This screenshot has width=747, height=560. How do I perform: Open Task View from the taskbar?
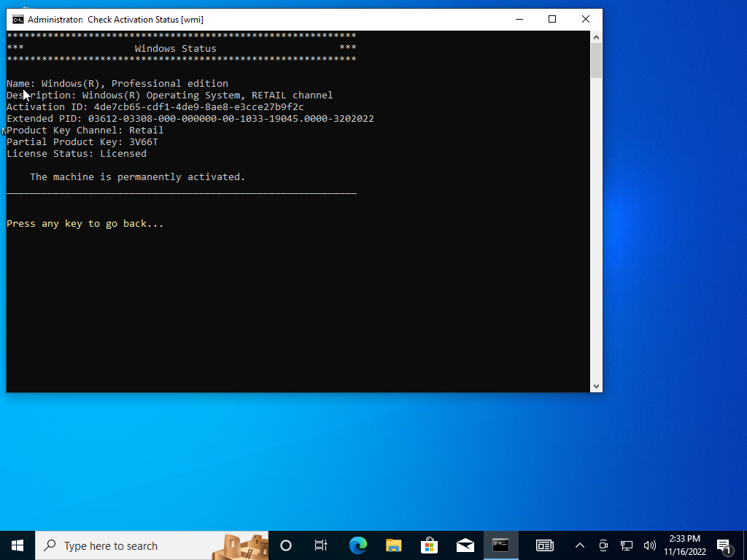(x=320, y=545)
